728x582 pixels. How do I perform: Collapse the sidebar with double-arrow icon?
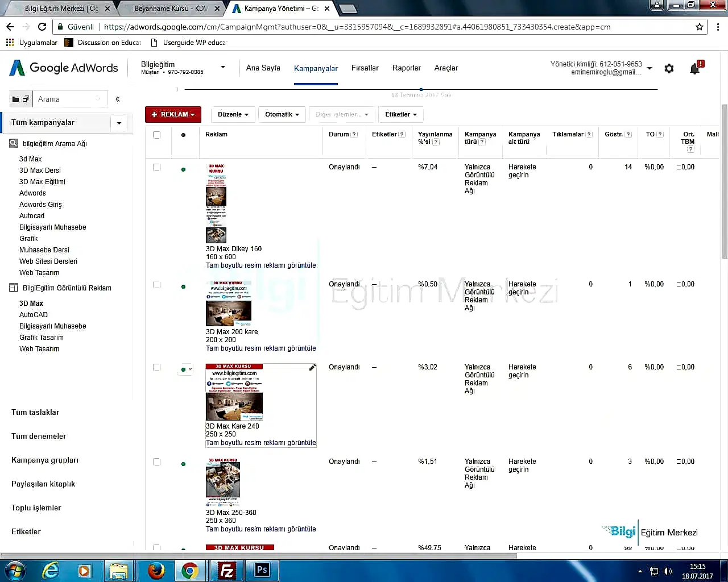click(118, 99)
